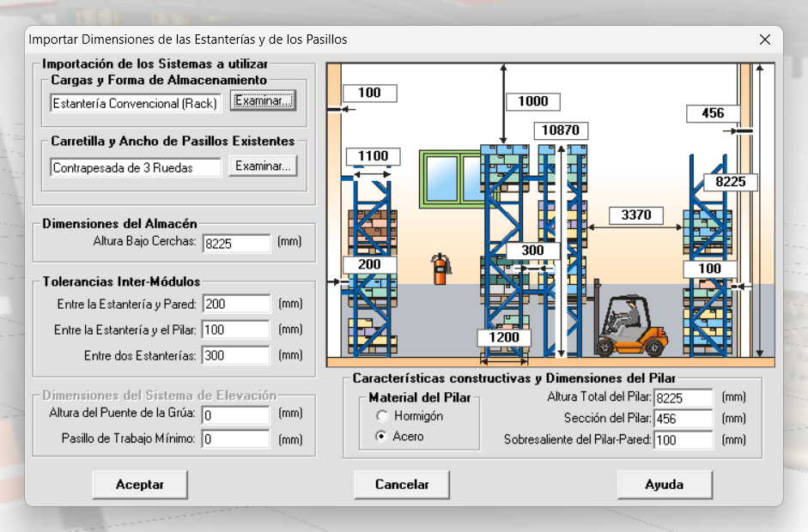
Task: Click the 1200 rack depth label
Action: tap(504, 337)
